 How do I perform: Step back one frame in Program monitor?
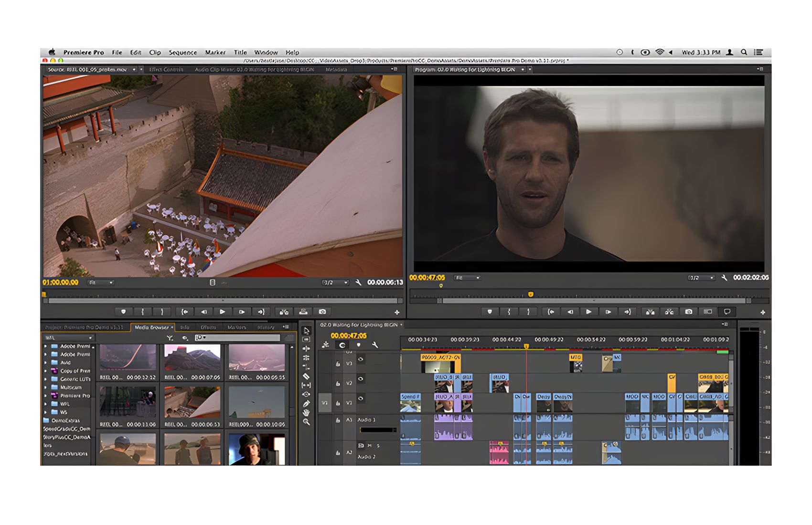[570, 312]
